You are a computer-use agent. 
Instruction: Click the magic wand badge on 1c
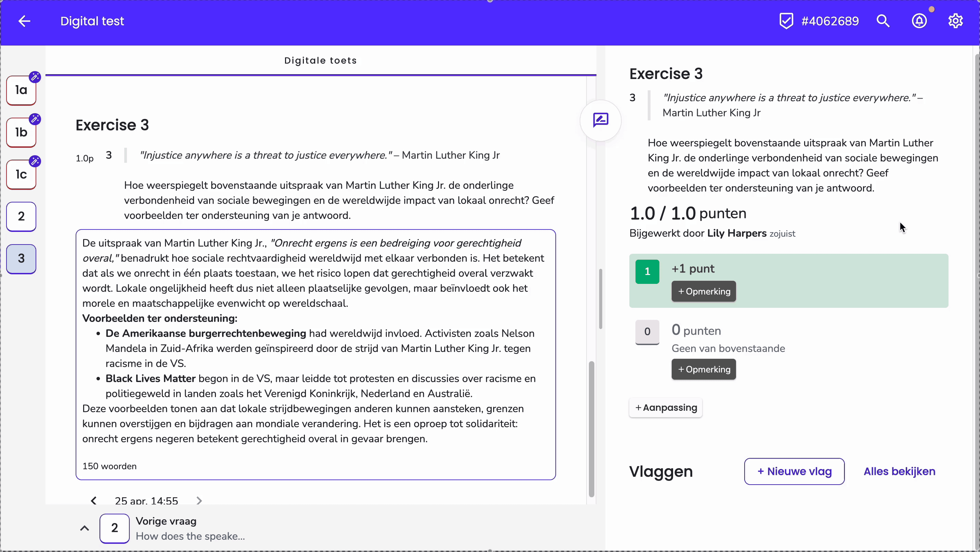[x=35, y=161]
